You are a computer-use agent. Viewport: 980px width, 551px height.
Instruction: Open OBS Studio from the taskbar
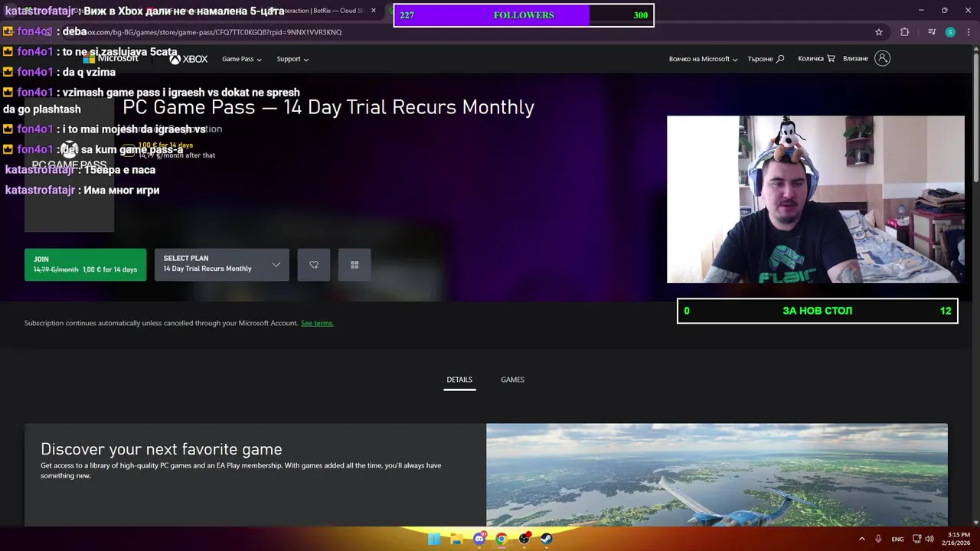click(x=524, y=539)
